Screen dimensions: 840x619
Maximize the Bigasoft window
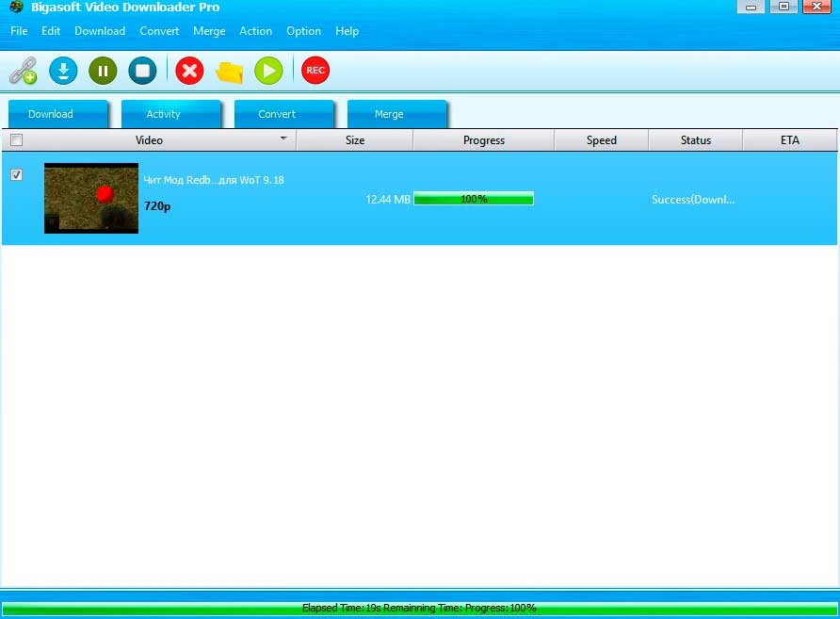pyautogui.click(x=783, y=7)
